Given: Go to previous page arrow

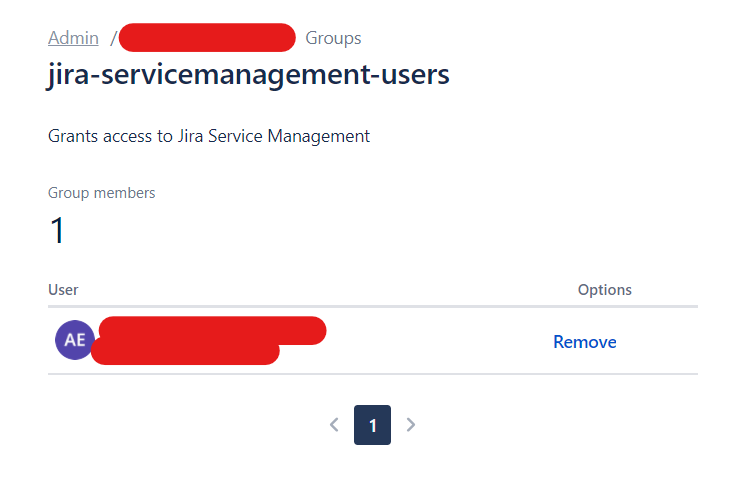Looking at the screenshot, I should tap(334, 425).
